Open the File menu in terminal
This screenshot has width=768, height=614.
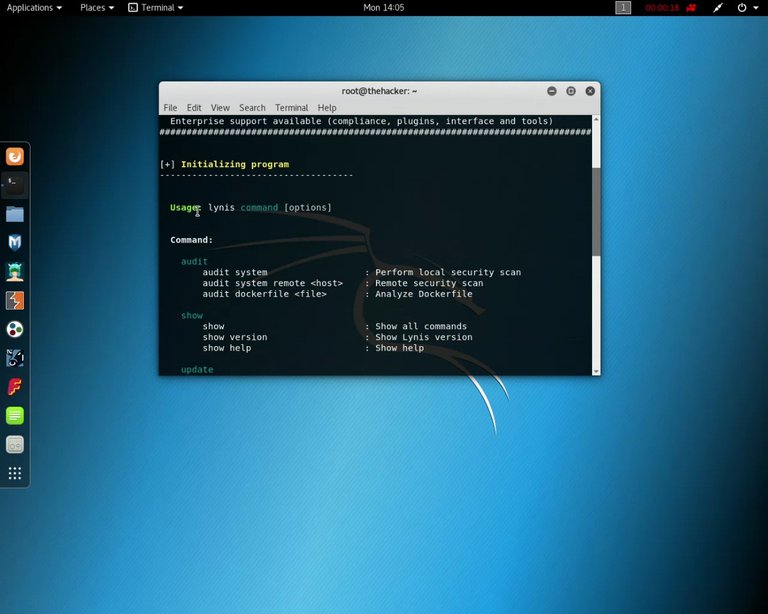pyautogui.click(x=170, y=108)
